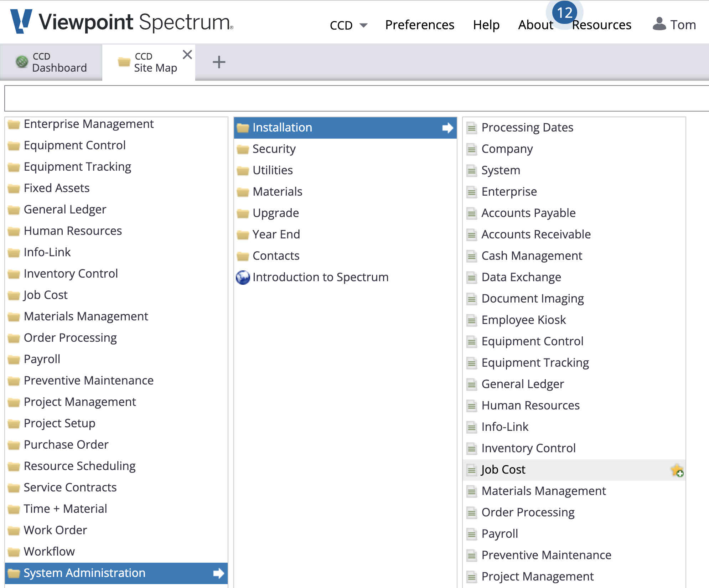709x588 pixels.
Task: Open the Help menu
Action: tap(486, 25)
